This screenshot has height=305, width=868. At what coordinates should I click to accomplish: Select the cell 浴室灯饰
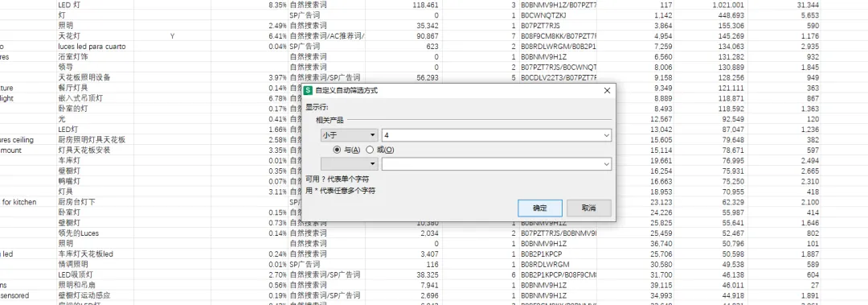click(73, 57)
